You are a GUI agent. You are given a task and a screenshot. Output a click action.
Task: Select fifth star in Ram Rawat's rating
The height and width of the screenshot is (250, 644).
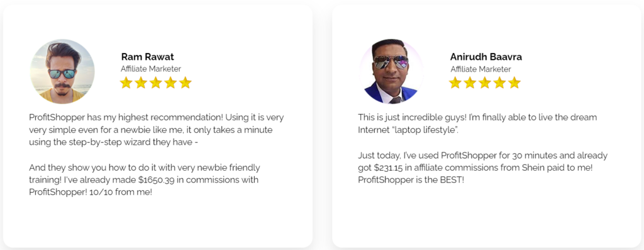(x=186, y=82)
